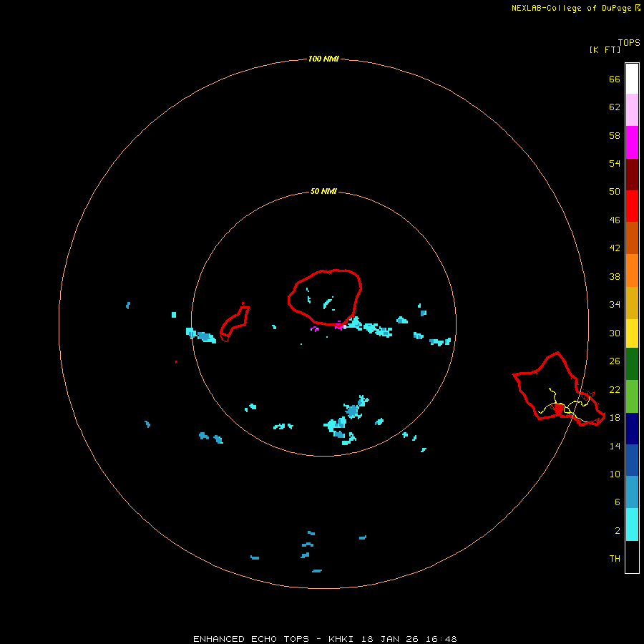Viewport: 644px width, 644px height.
Task: Click the 58 scale value
Action: pyautogui.click(x=615, y=135)
